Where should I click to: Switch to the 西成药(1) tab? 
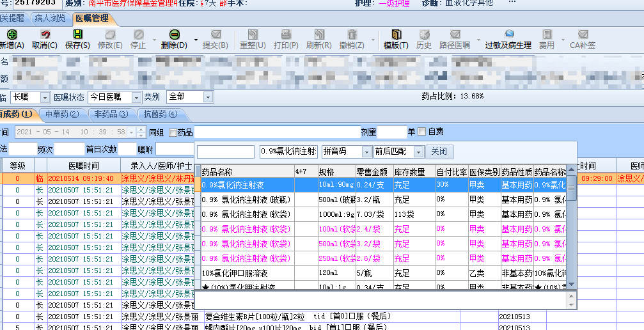click(15, 114)
